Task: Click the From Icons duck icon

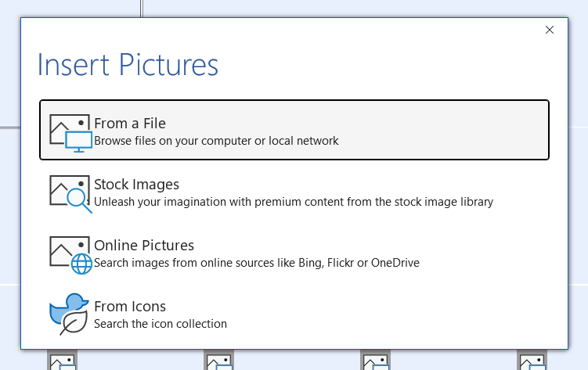Action: pyautogui.click(x=70, y=314)
